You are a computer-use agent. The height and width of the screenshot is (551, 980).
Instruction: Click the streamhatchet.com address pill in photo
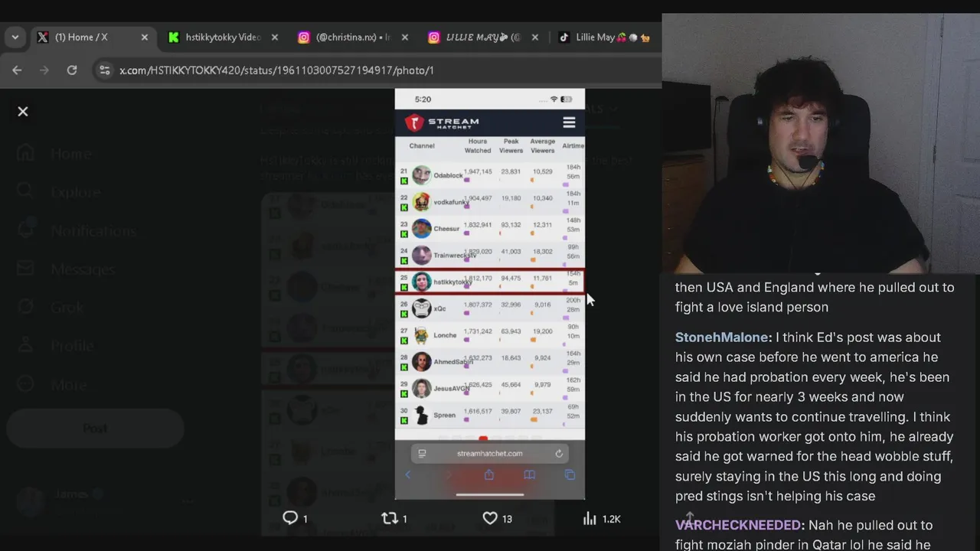(490, 453)
